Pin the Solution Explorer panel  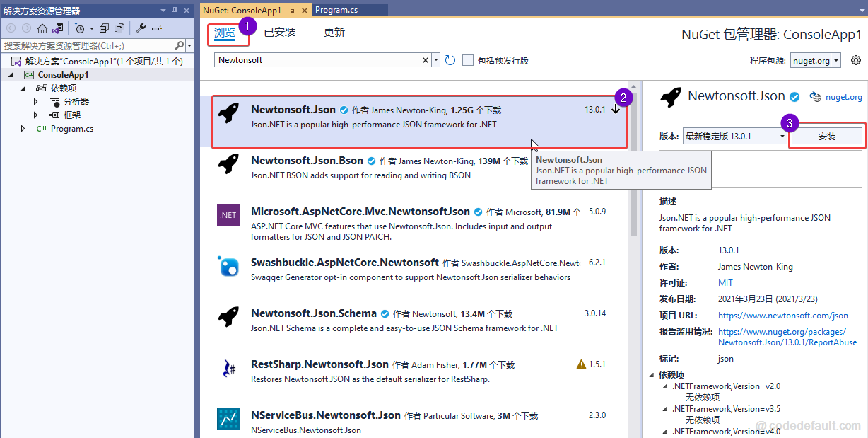tap(175, 11)
